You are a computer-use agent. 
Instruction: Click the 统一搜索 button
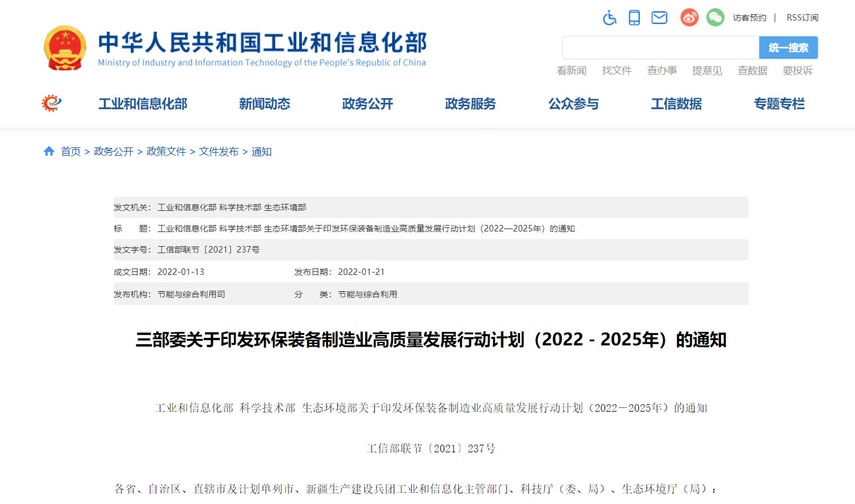tap(789, 48)
